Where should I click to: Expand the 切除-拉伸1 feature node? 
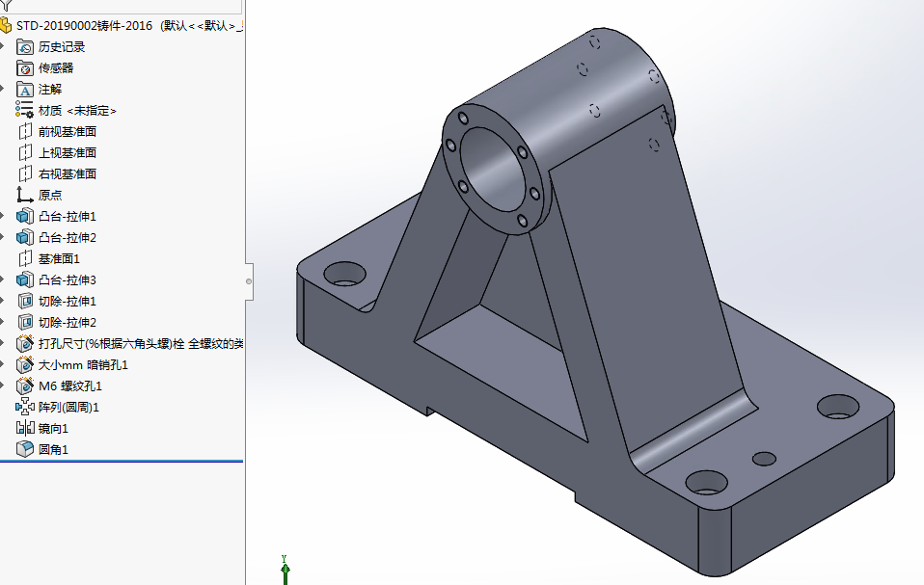tap(3, 301)
